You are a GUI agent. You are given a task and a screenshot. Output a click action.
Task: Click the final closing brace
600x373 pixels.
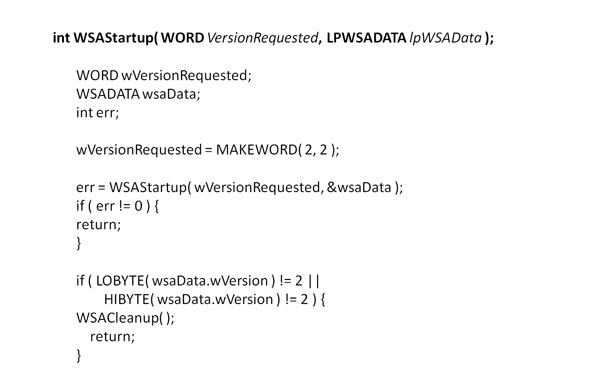click(x=79, y=356)
